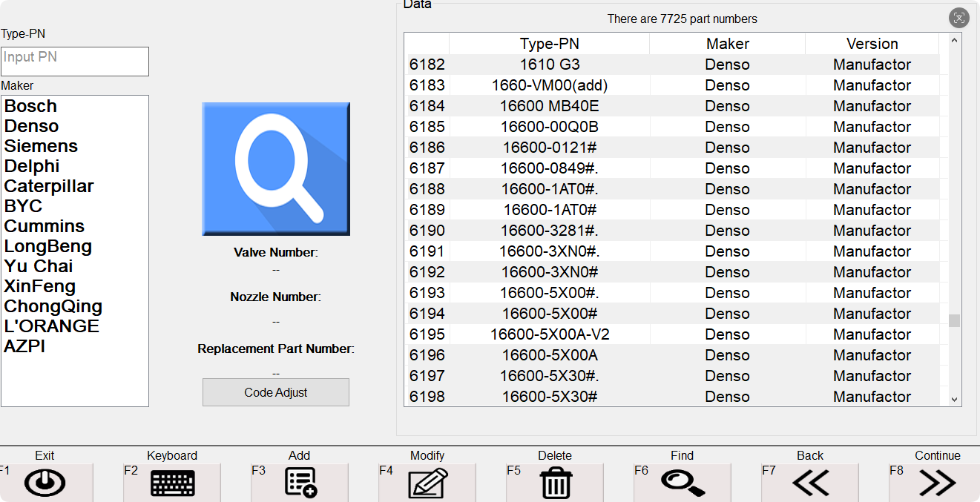Click the large blue search magnifier icon
The height and width of the screenshot is (502, 980).
pyautogui.click(x=275, y=168)
